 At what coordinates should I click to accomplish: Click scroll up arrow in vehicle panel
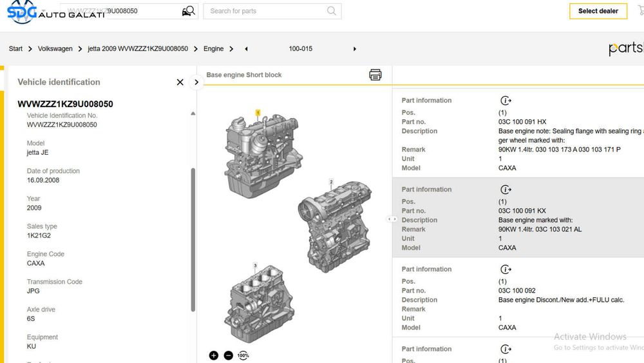tap(193, 113)
